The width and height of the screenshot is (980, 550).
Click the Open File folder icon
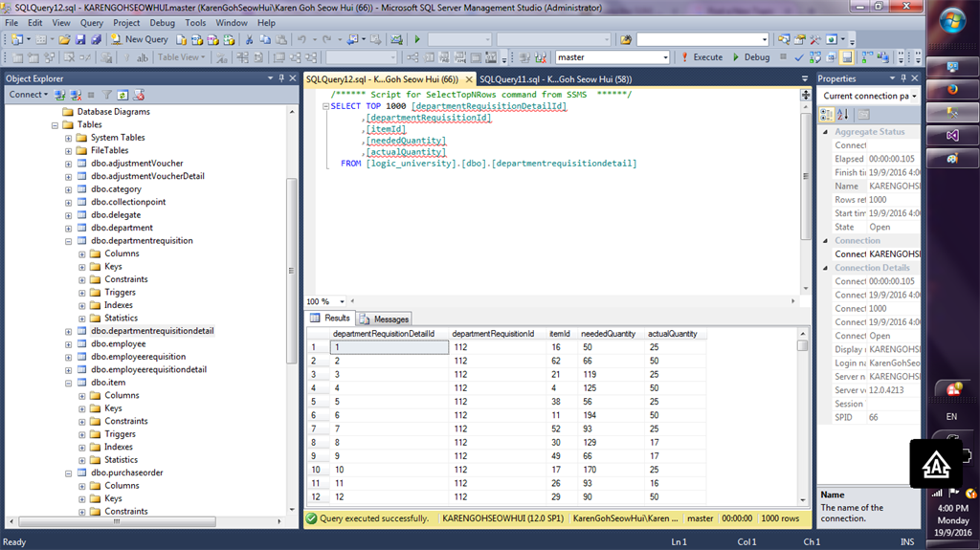click(x=65, y=39)
